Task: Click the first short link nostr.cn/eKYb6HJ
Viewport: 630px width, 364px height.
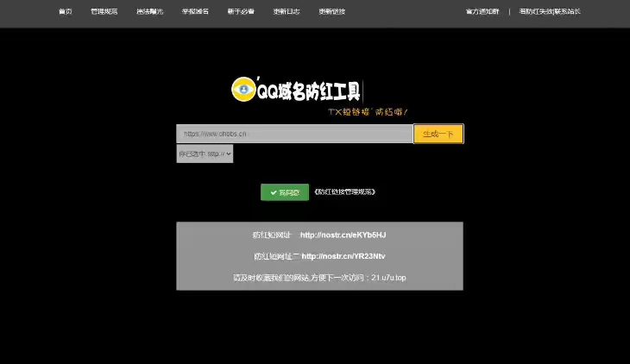Action: point(343,235)
